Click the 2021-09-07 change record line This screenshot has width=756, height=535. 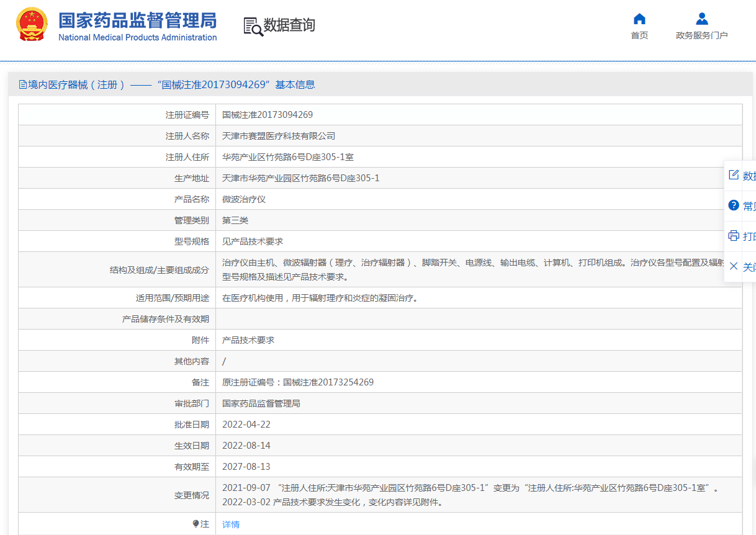471,488
